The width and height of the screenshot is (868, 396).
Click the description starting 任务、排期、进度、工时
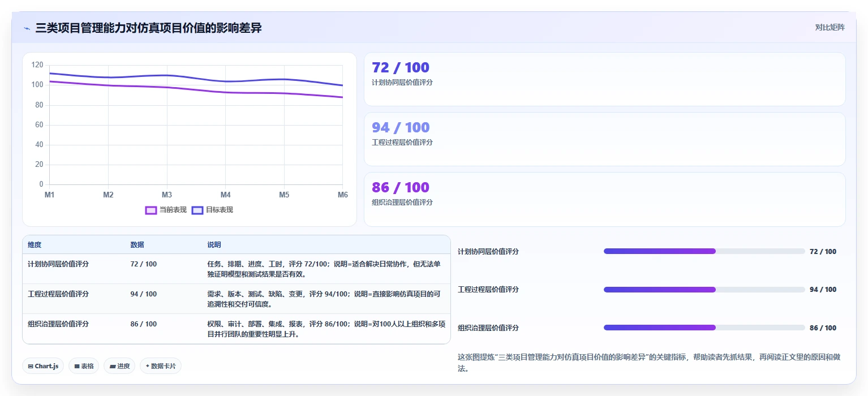tap(324, 269)
